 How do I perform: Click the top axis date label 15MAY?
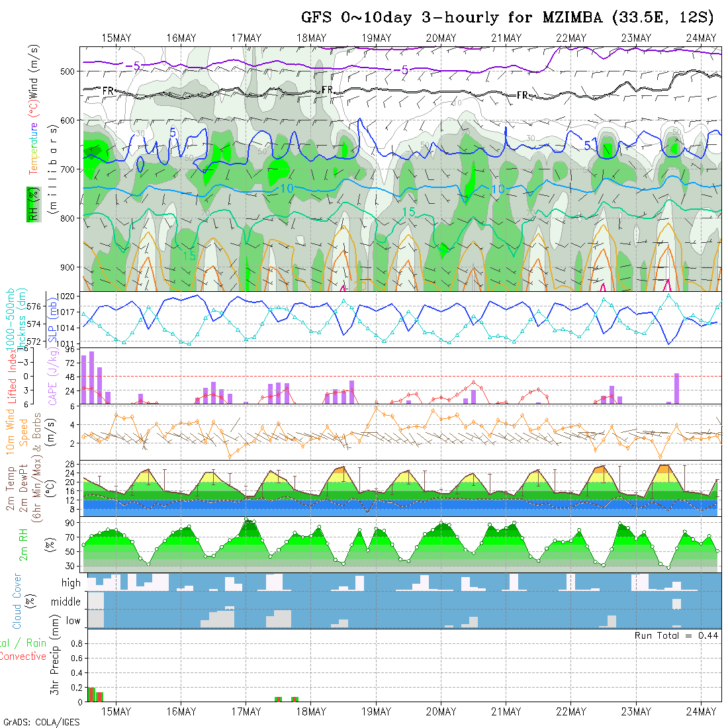116,38
